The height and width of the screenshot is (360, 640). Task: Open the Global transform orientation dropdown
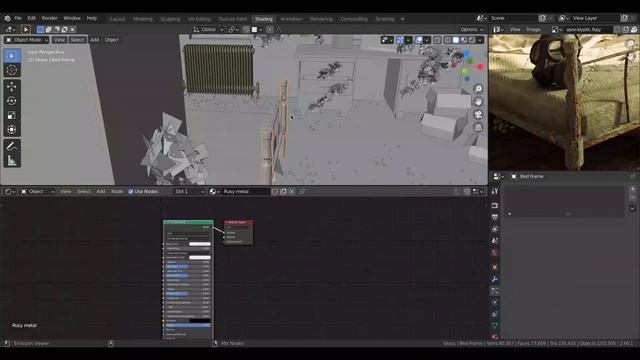(x=208, y=29)
